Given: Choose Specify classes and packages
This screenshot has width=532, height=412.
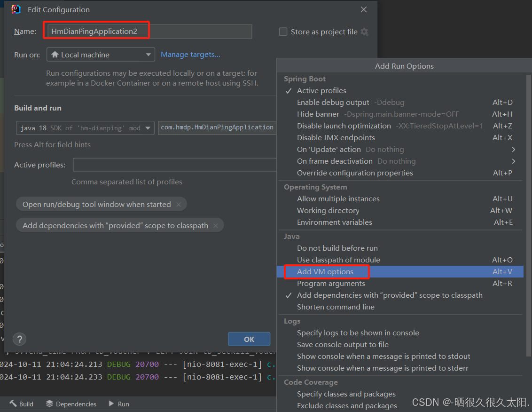Looking at the screenshot, I should (x=401, y=394).
